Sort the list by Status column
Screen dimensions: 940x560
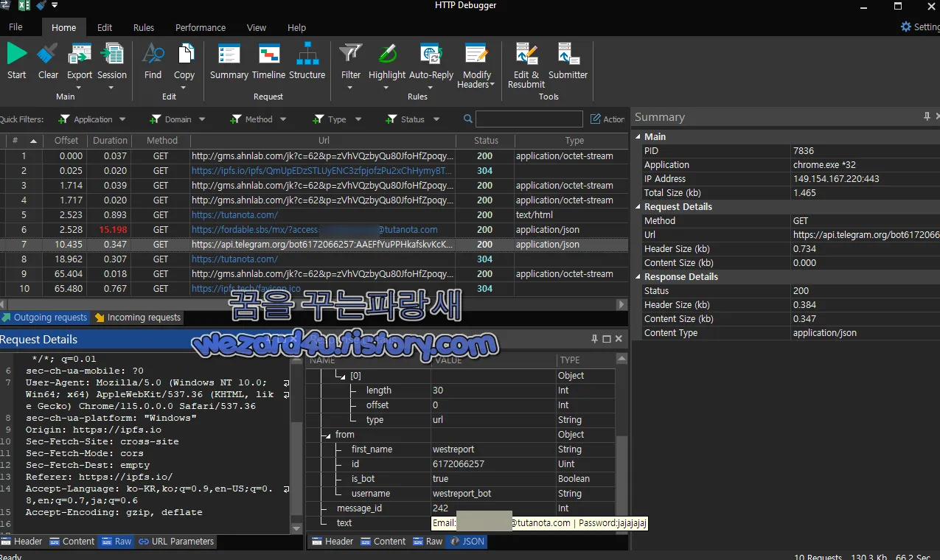click(486, 140)
